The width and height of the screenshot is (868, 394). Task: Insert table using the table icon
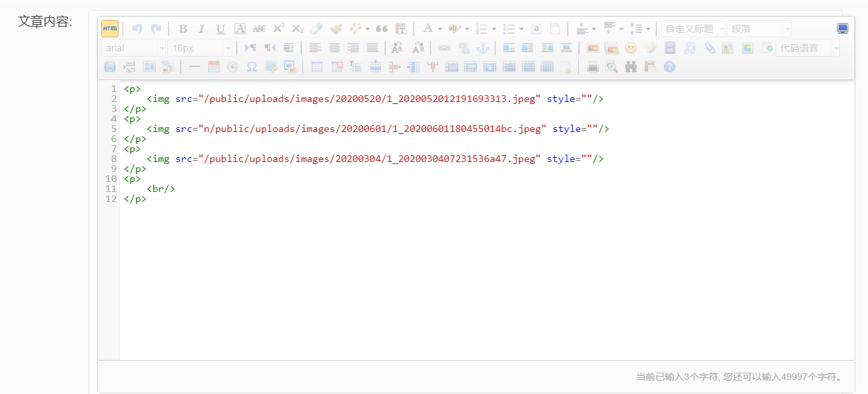[x=317, y=67]
